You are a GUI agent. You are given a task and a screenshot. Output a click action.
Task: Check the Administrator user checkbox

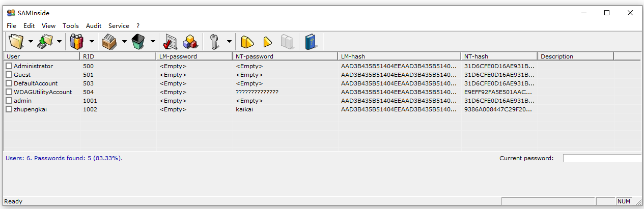tap(9, 66)
